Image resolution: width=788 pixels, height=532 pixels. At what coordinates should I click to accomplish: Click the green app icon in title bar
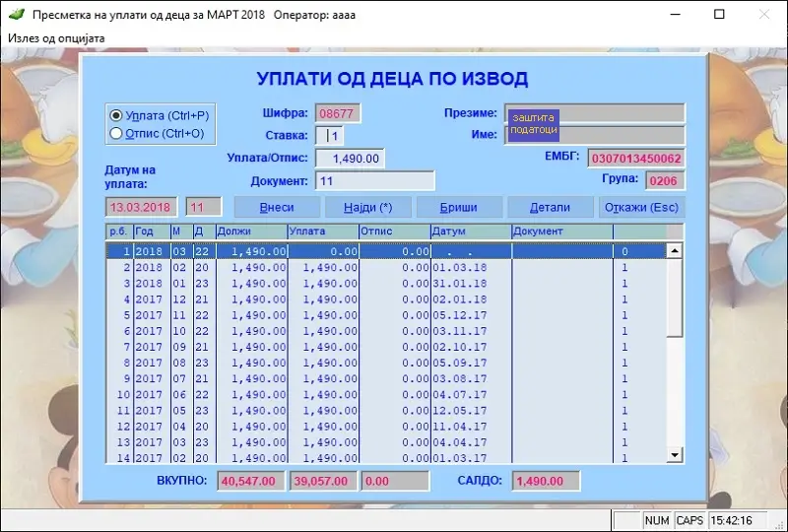tap(16, 15)
